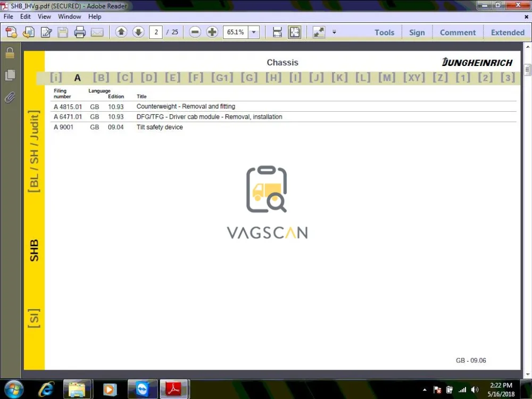
Task: Click the [SI] side label
Action: (x=34, y=318)
